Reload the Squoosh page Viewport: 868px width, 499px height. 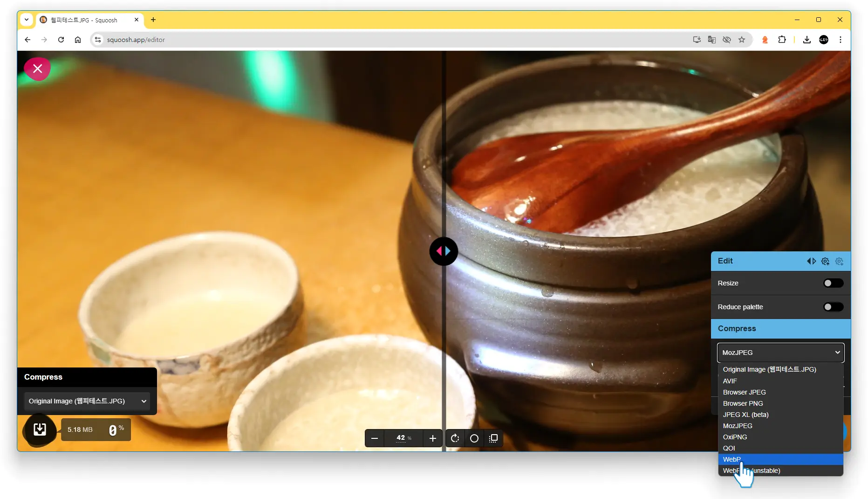(x=61, y=40)
